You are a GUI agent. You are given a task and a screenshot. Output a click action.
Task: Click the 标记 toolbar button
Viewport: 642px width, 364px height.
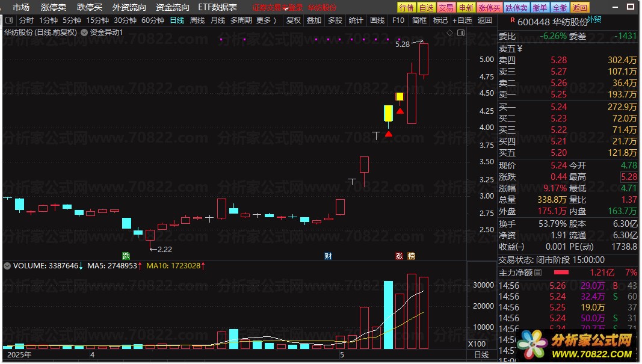(x=440, y=20)
